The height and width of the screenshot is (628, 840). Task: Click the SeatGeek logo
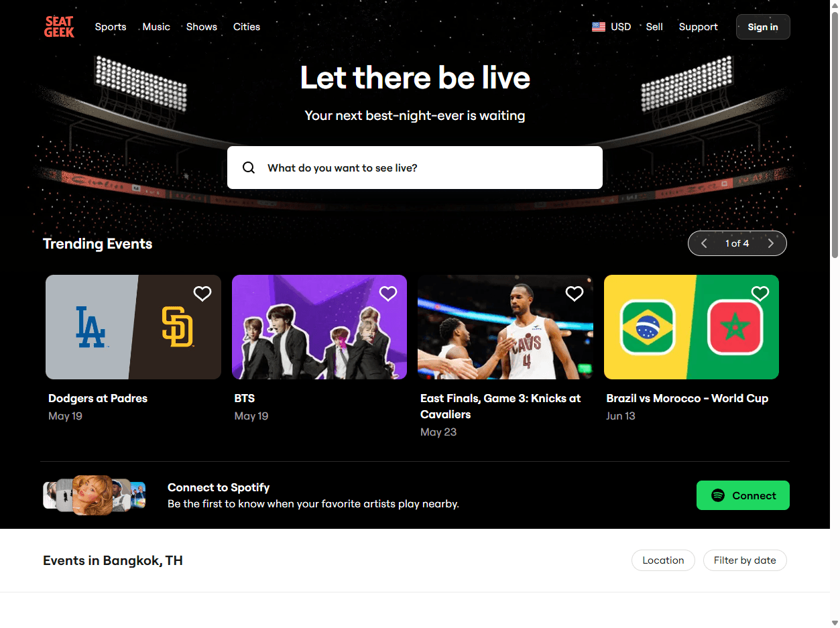[x=60, y=27]
